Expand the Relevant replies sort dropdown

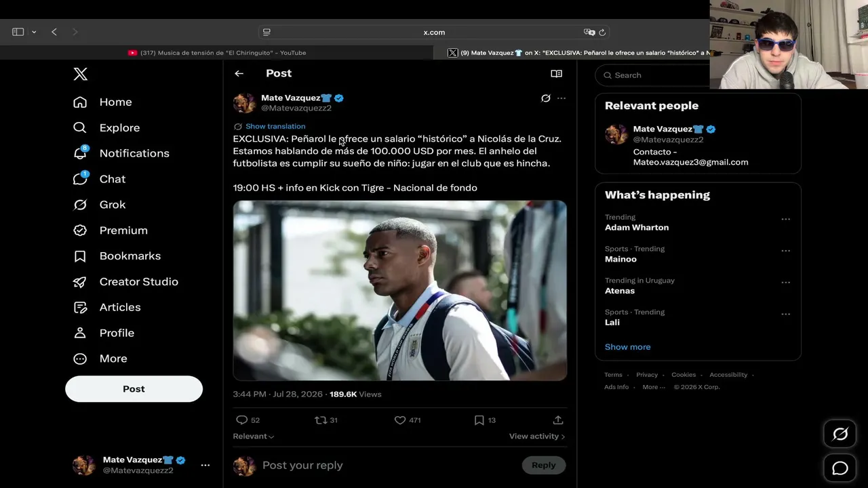click(x=254, y=436)
